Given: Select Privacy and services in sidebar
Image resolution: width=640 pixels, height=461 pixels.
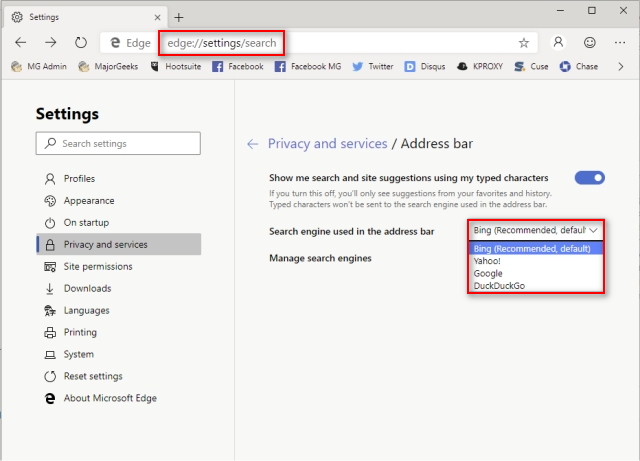Looking at the screenshot, I should click(x=118, y=244).
